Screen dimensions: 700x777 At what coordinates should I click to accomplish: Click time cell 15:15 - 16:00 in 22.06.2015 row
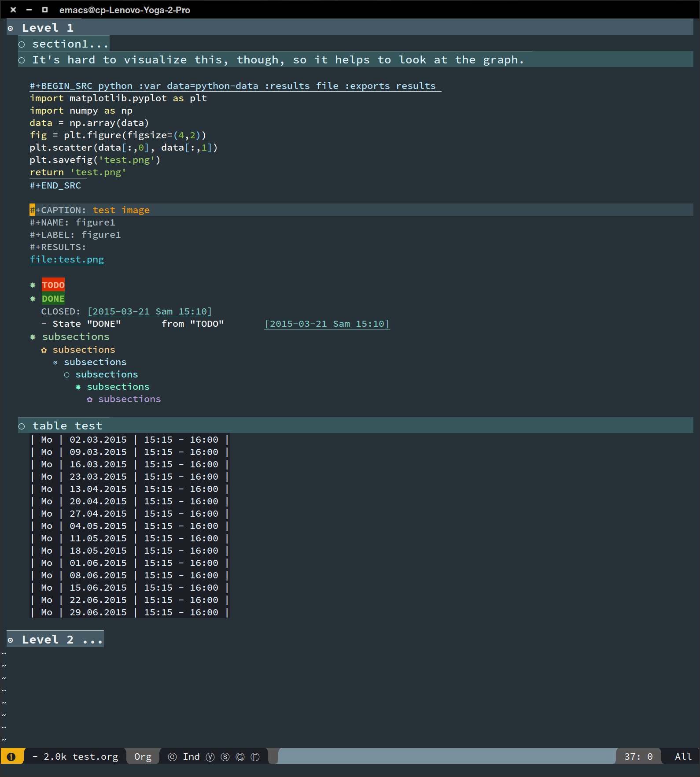tap(181, 600)
